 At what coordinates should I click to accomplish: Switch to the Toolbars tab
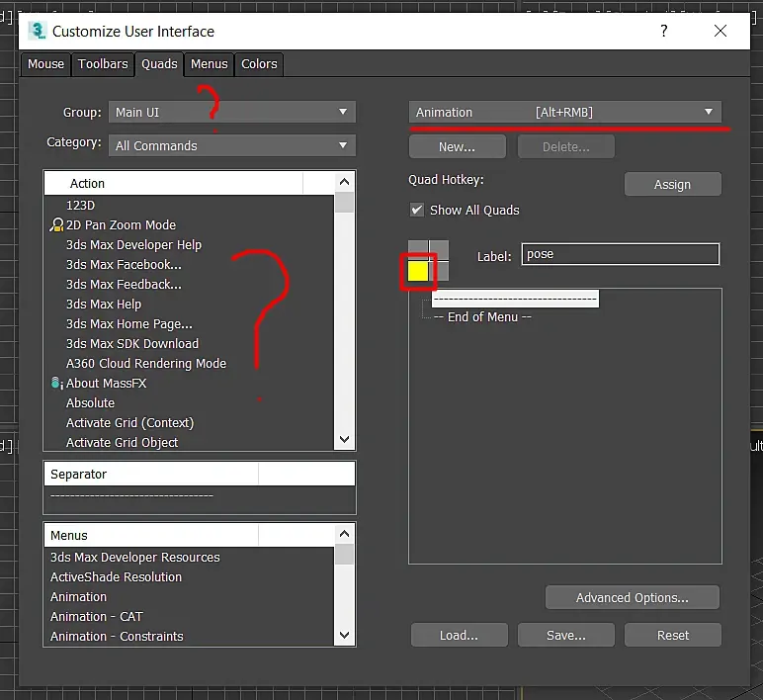[103, 64]
